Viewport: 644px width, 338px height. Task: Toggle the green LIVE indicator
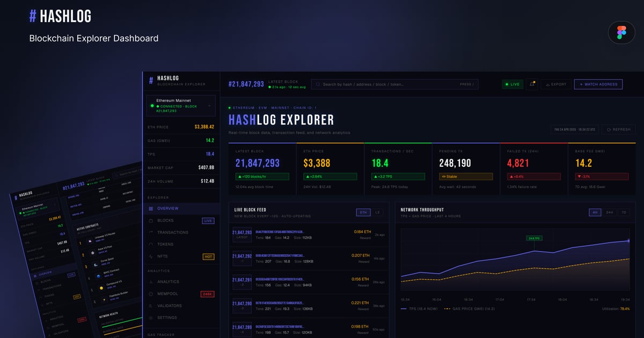click(x=513, y=84)
